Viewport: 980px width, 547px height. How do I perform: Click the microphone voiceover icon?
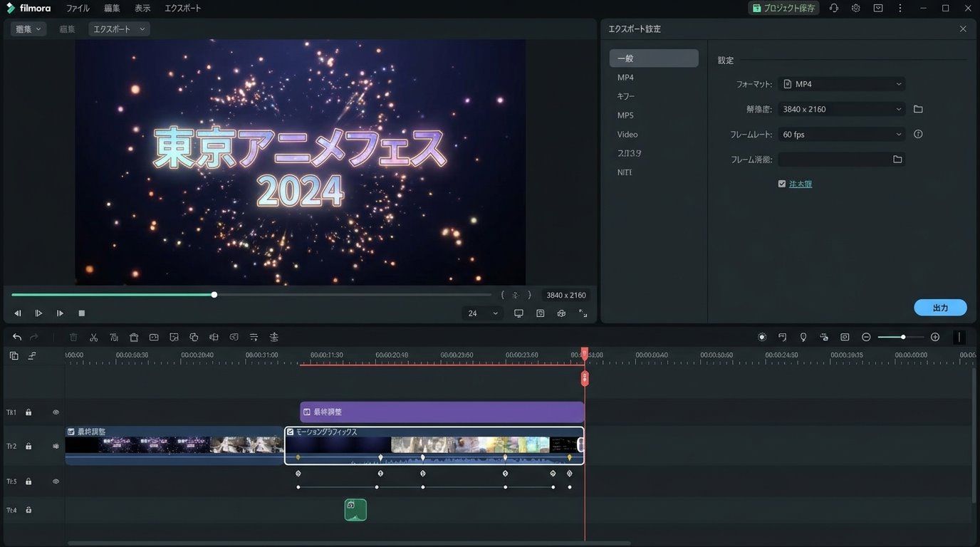pos(803,337)
